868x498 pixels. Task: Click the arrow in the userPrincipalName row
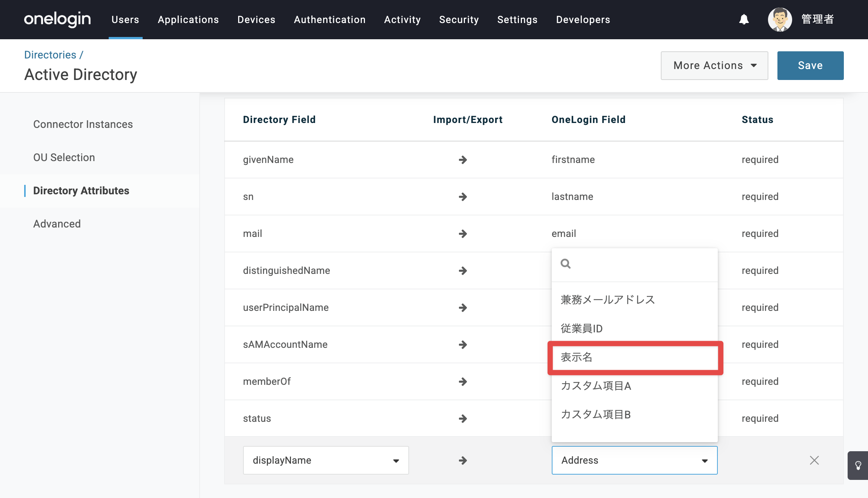coord(463,308)
